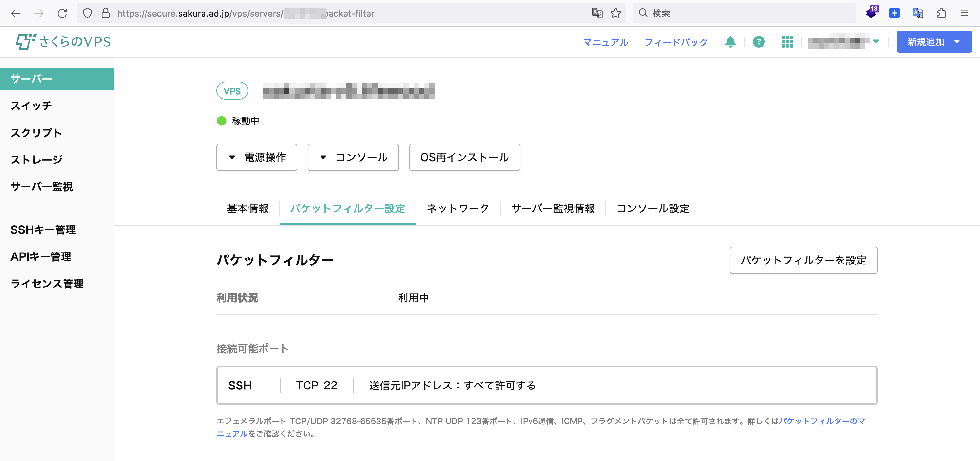Open the Firefox hamburger menu

(x=964, y=13)
